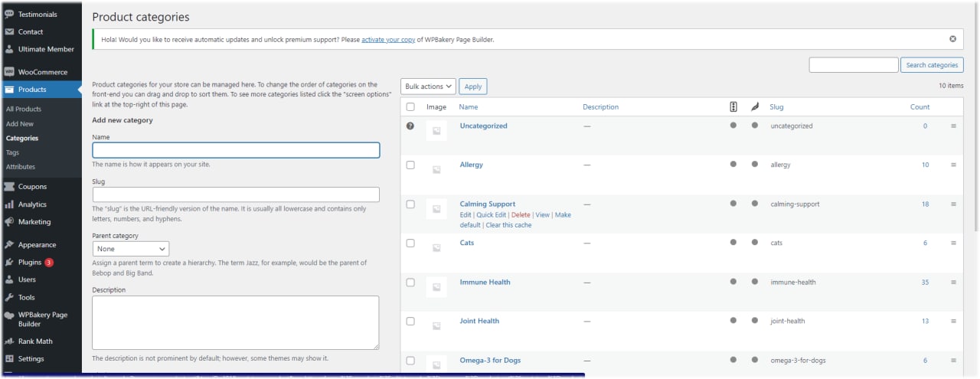This screenshot has width=980, height=379.
Task: Click the Appearance paintbrush icon
Action: pyautogui.click(x=9, y=244)
